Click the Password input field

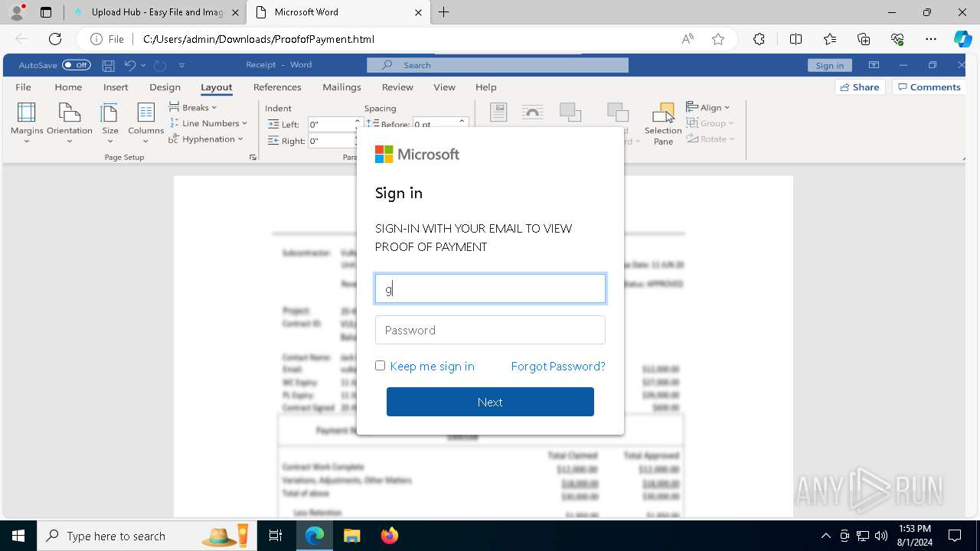pos(490,330)
